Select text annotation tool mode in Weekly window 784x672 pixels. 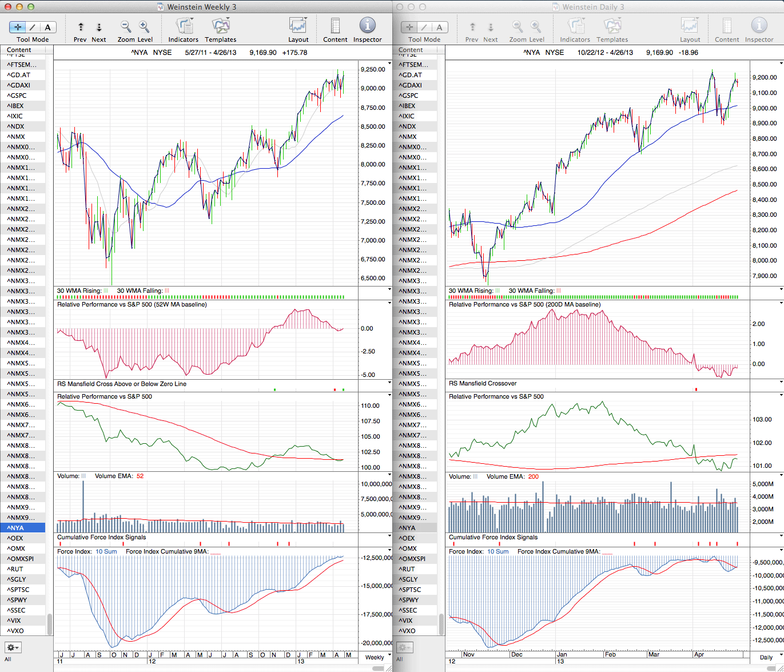pyautogui.click(x=47, y=27)
